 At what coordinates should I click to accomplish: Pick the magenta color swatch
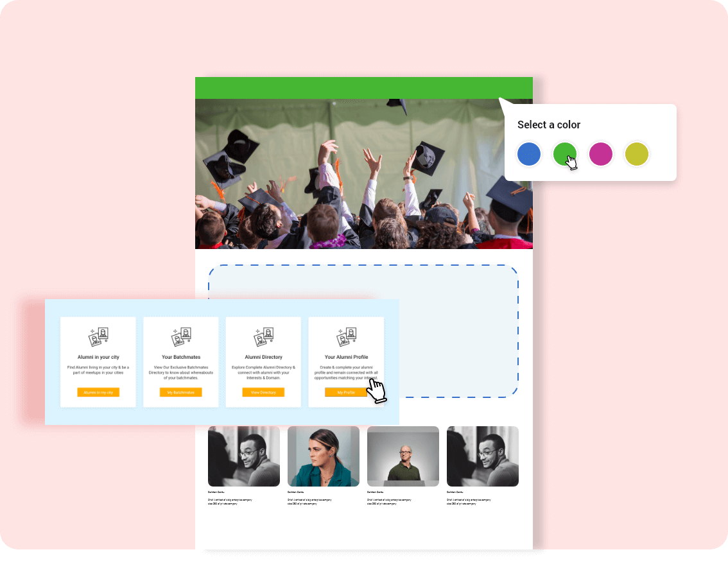pos(601,154)
